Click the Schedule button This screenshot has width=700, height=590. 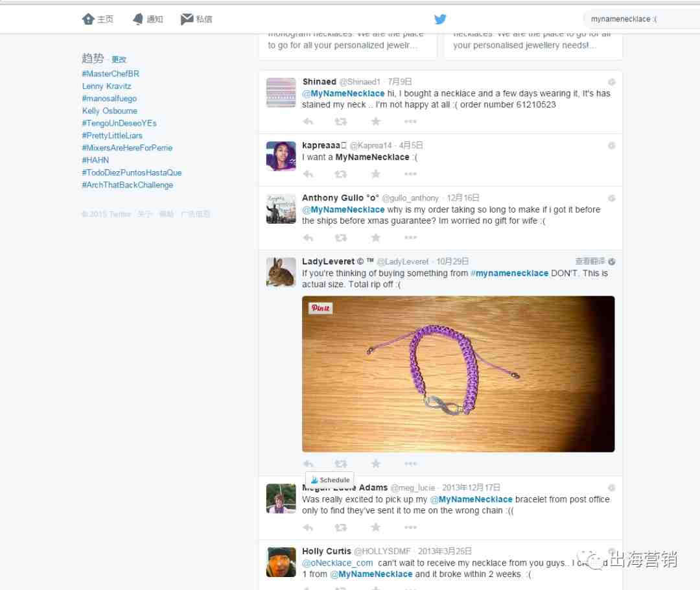click(x=330, y=480)
